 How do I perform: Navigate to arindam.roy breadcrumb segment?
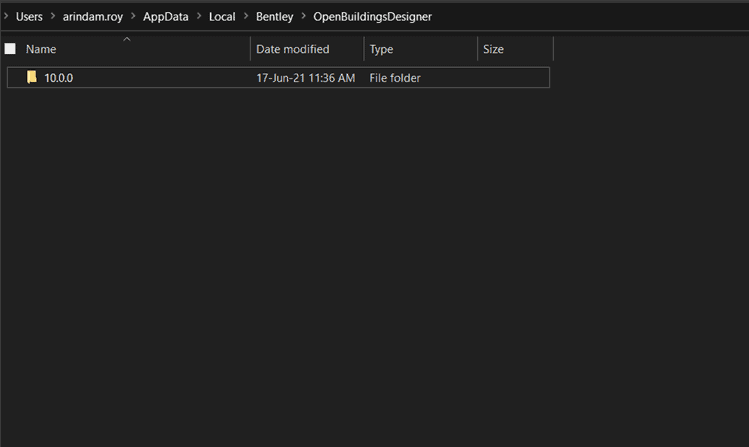click(x=92, y=17)
